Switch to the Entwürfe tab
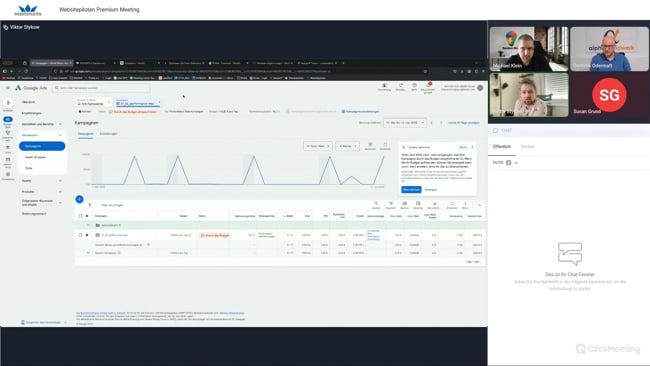Screen dimensions: 650x366 coord(109,134)
